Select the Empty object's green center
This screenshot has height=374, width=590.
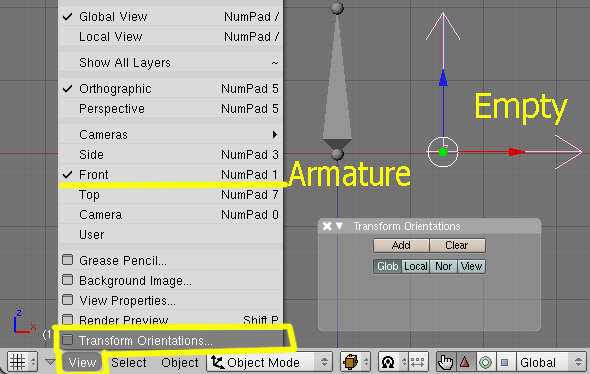pyautogui.click(x=443, y=152)
